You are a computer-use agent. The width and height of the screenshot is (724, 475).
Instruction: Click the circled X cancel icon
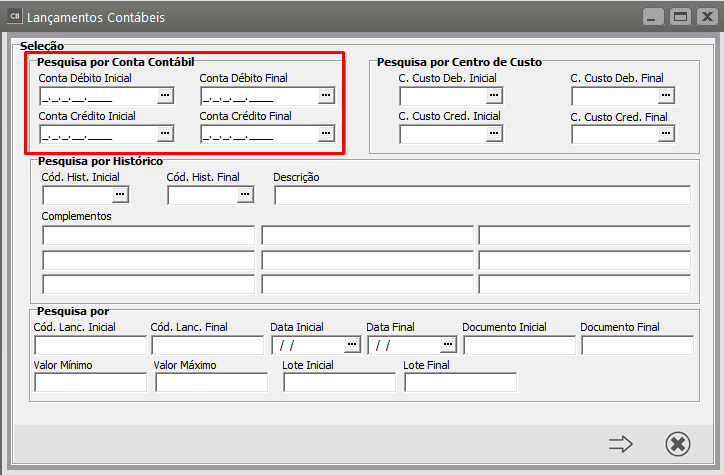point(677,444)
